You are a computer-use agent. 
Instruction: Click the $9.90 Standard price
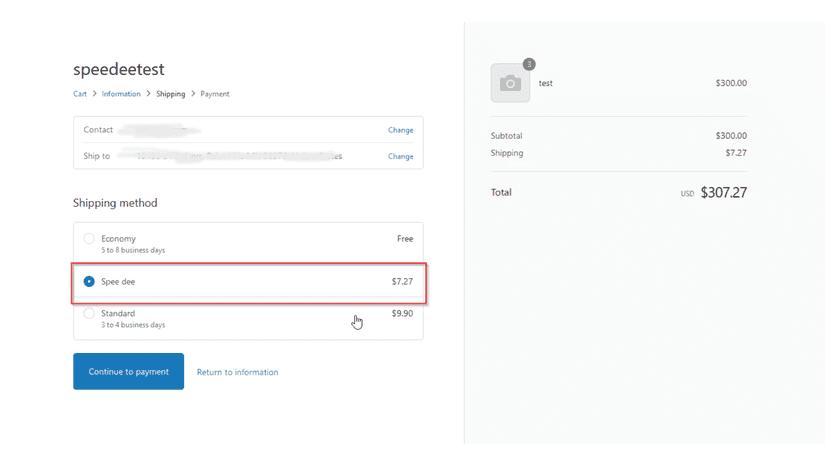click(402, 313)
